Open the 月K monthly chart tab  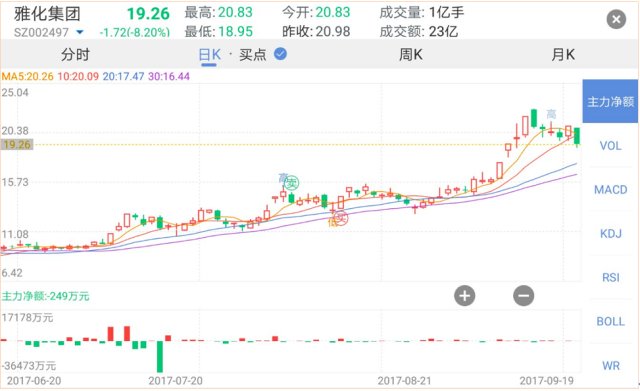tap(563, 54)
